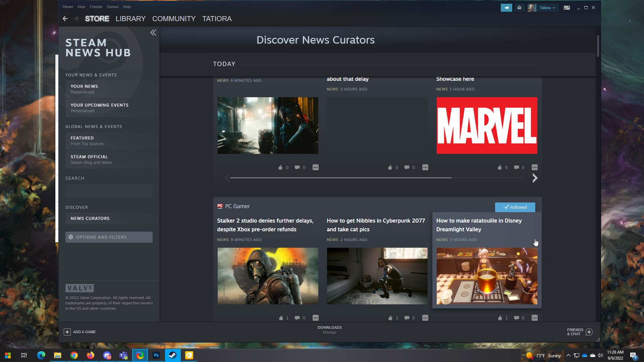Open the View menu
This screenshot has width=644, height=362.
click(81, 7)
